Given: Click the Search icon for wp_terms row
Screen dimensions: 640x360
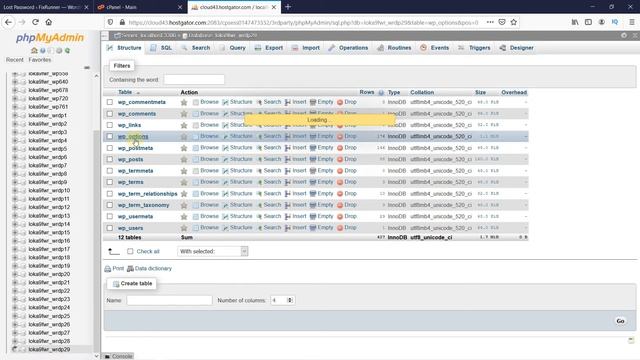Looking at the screenshot, I should tap(259, 182).
